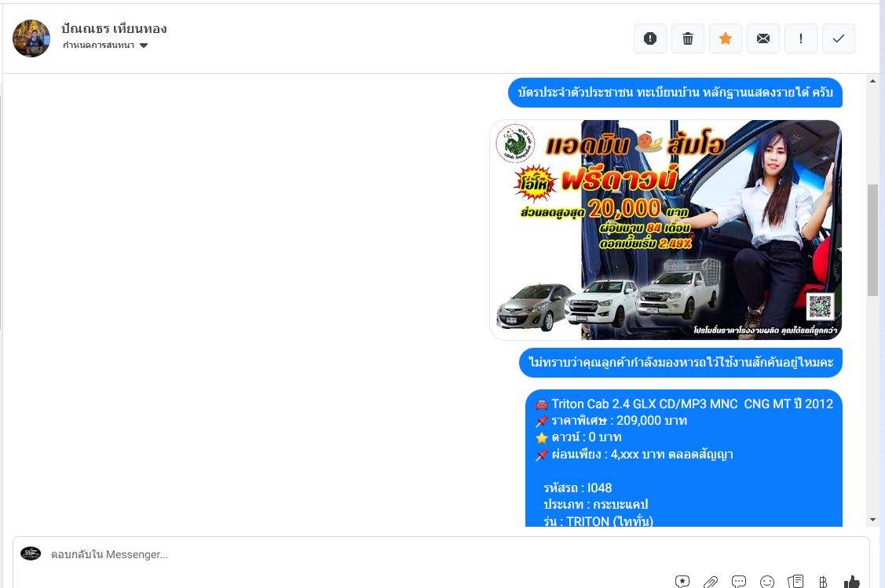
Task: Open the แอดมิน ส้มโอ promotion image
Action: pyautogui.click(x=665, y=230)
